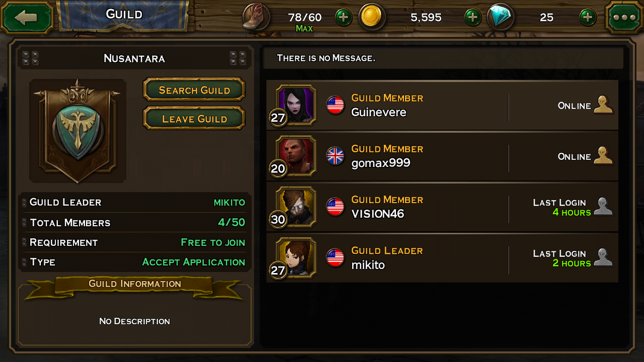Click the Search Guild button
The image size is (644, 362).
pyautogui.click(x=194, y=90)
